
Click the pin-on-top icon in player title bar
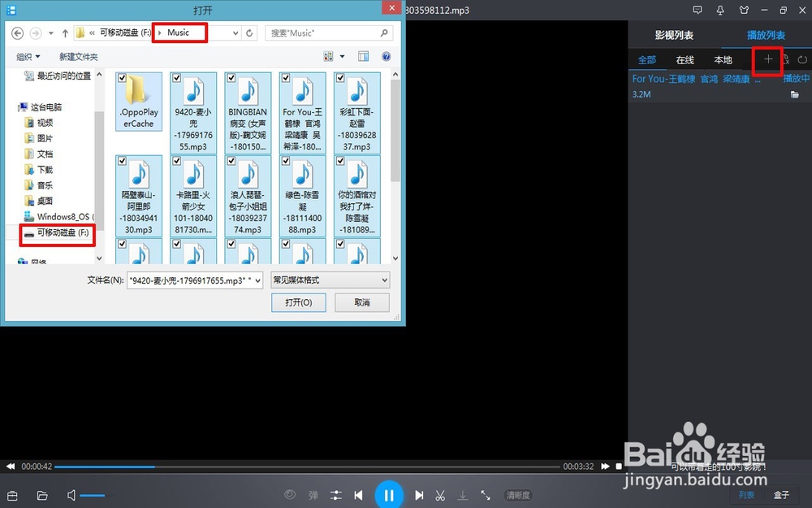(720, 10)
